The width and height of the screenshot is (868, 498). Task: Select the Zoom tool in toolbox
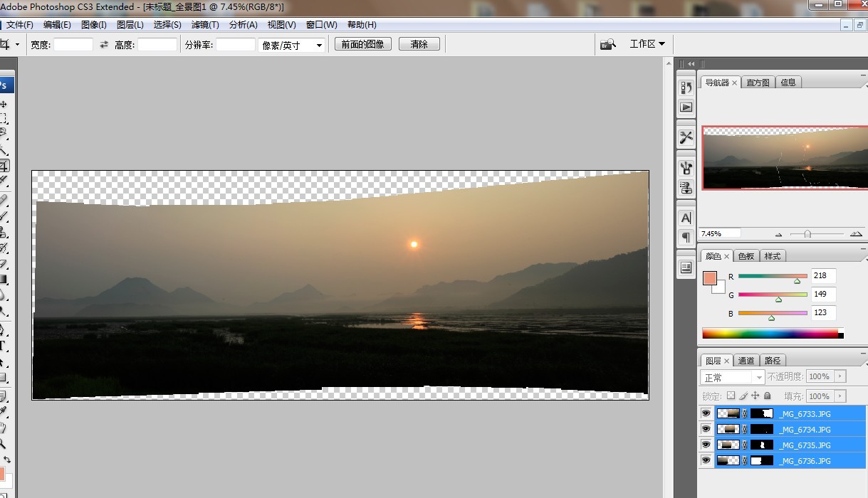click(x=4, y=443)
